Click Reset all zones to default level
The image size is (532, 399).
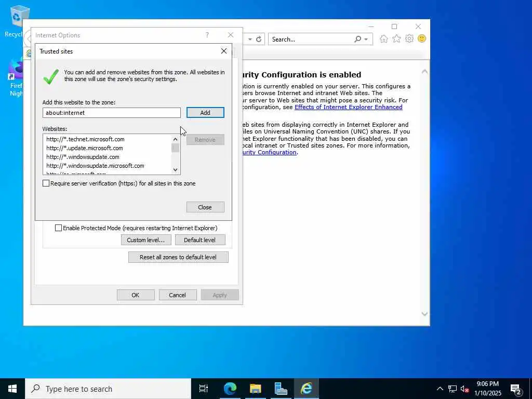[x=178, y=257]
